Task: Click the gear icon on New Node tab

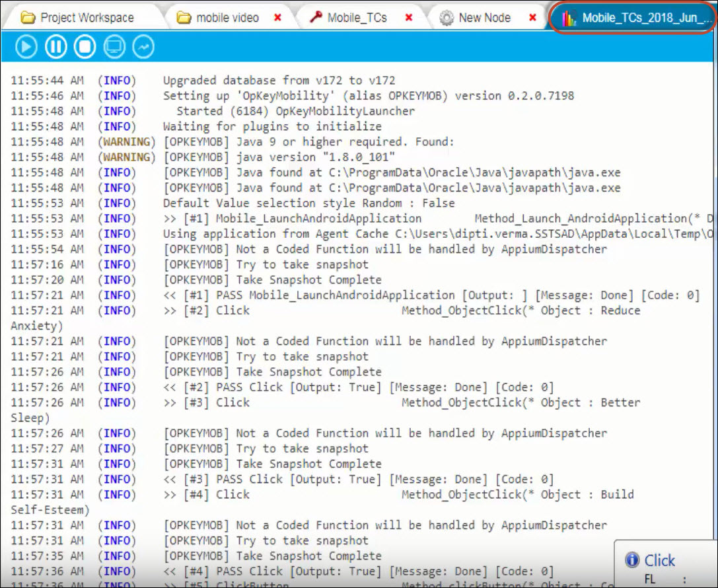Action: pyautogui.click(x=447, y=18)
